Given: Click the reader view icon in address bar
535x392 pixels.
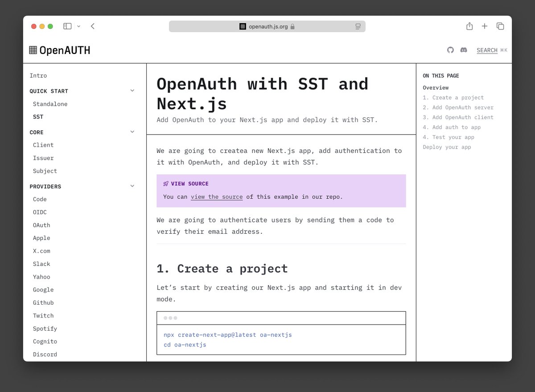Looking at the screenshot, I should [x=358, y=26].
